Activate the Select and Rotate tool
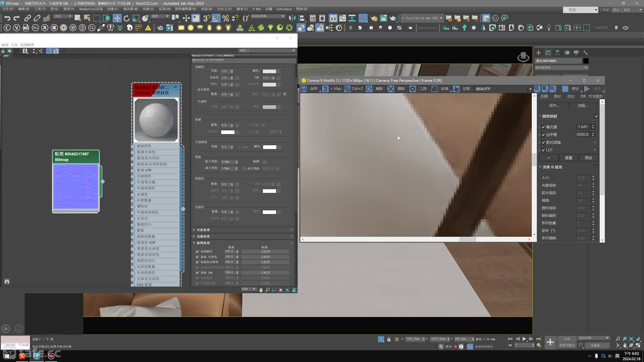The height and width of the screenshot is (362, 644). click(x=127, y=18)
